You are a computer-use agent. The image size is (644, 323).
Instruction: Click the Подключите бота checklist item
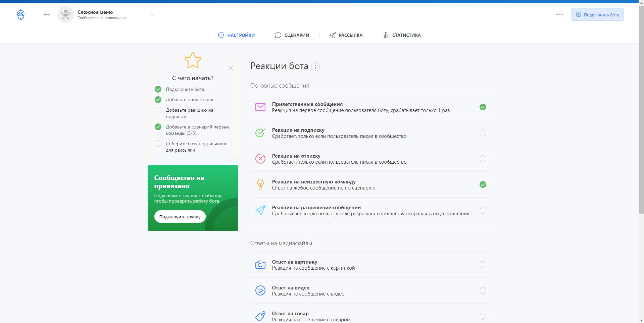click(185, 89)
